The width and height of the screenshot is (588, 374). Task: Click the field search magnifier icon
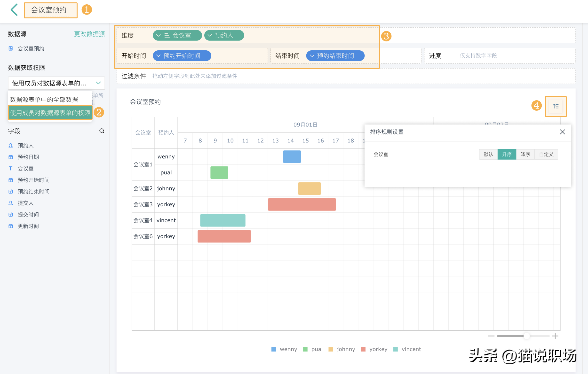(x=102, y=131)
